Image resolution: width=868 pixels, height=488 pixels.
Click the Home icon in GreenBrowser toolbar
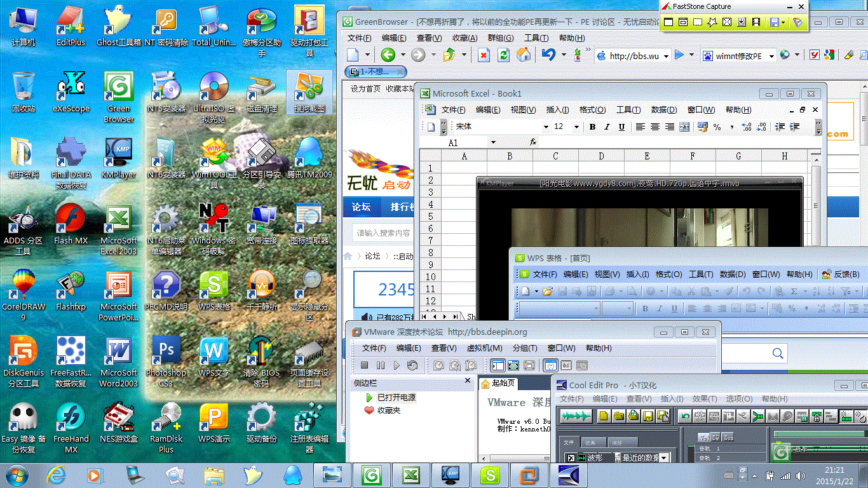(524, 55)
